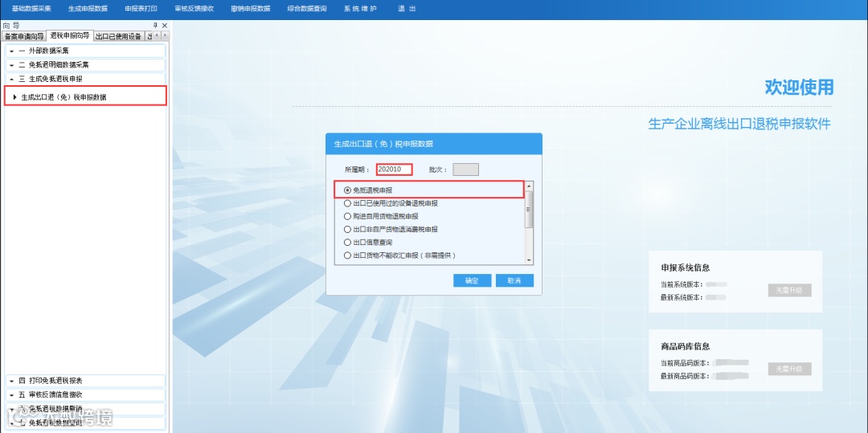The image size is (868, 433).
Task: Open the 审核反馈接收 menu
Action: [194, 9]
